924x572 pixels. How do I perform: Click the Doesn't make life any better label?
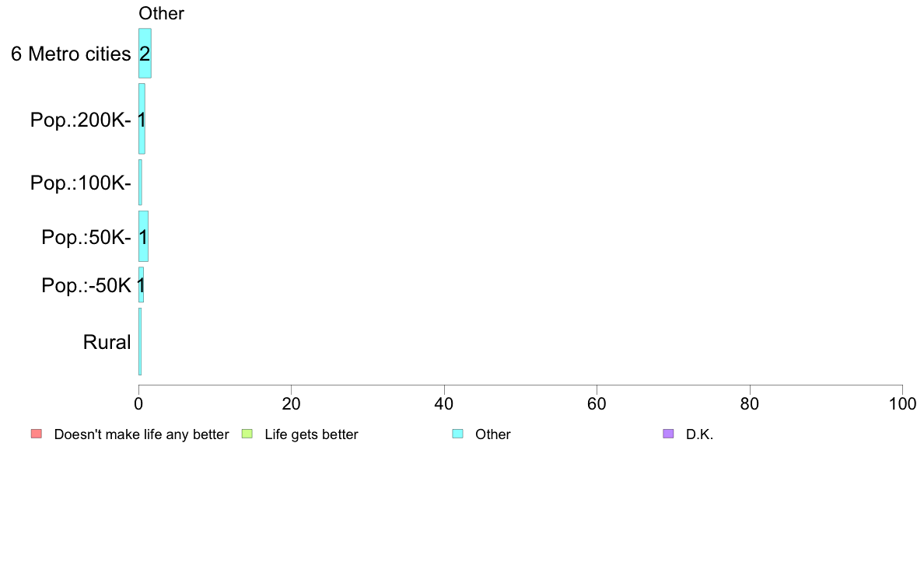pos(142,434)
